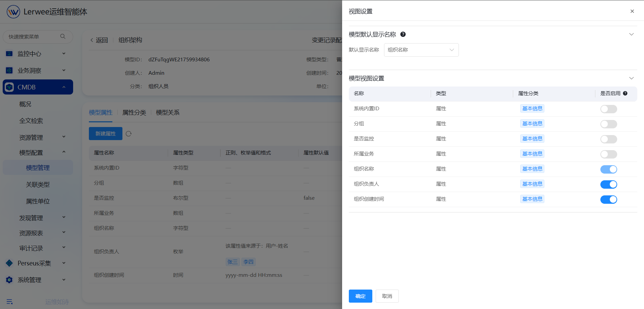The image size is (644, 309).
Task: Open the 默认显示名称 dropdown
Action: [x=421, y=50]
